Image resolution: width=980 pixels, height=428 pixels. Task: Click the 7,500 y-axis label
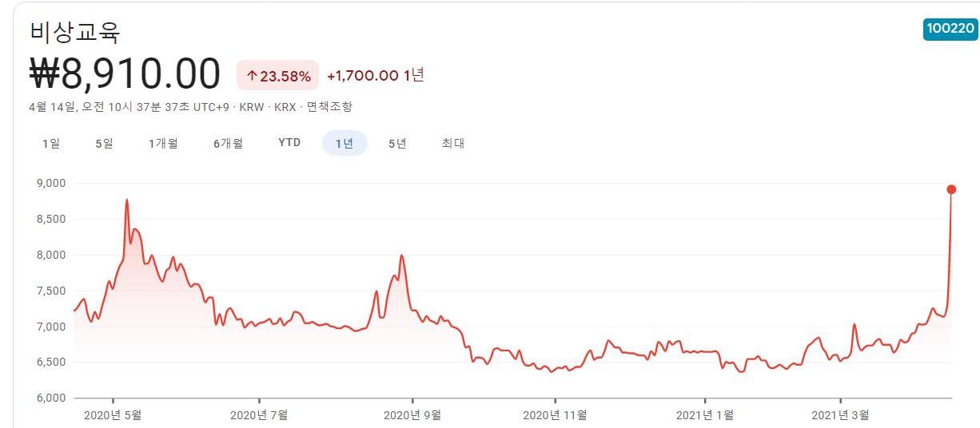click(x=50, y=291)
